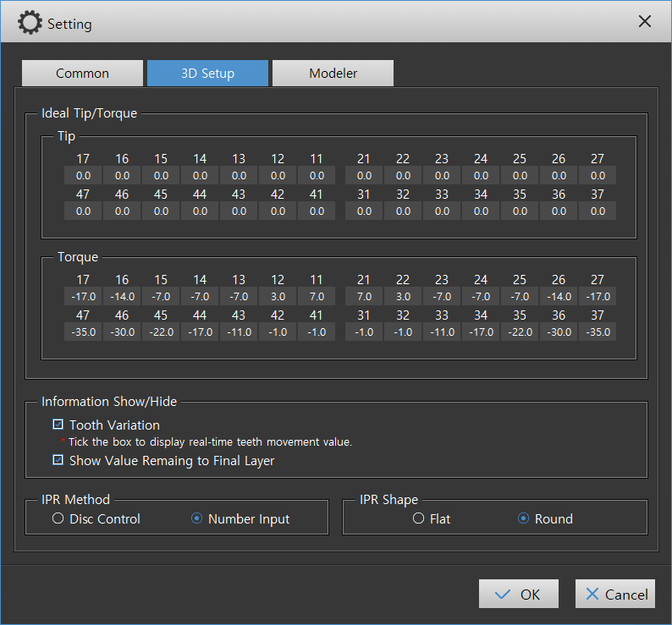Select Number Input IPR method
Viewport: 672px width, 625px height.
pos(196,518)
